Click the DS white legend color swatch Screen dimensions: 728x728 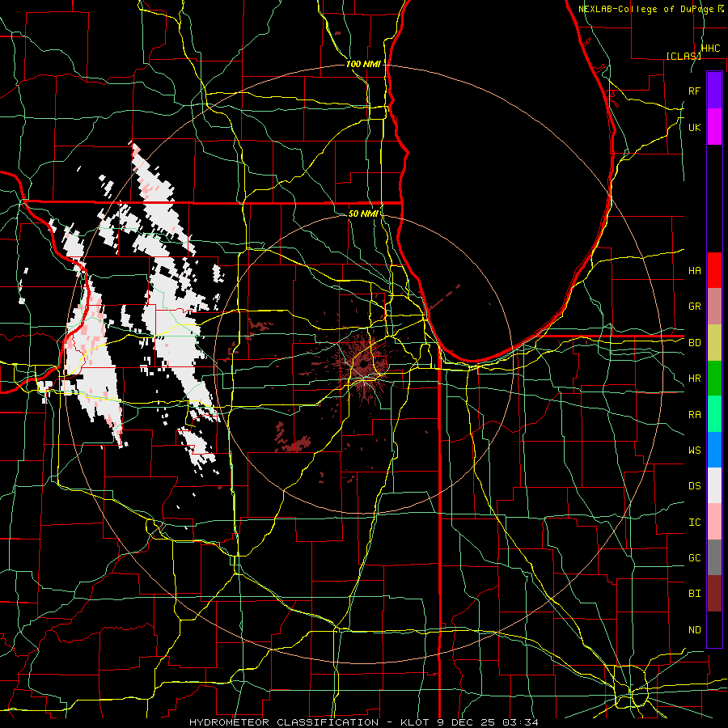714,485
